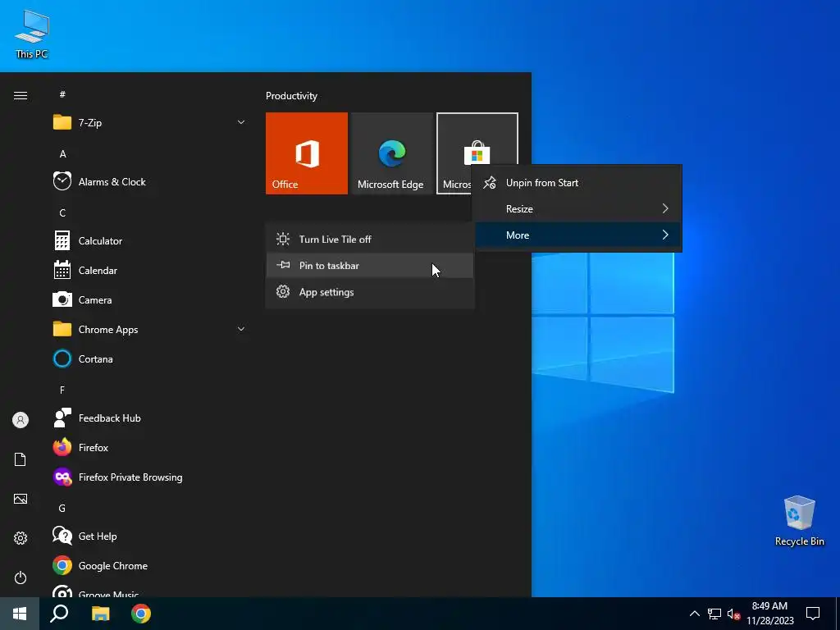840x630 pixels.
Task: Click the letter A section header
Action: [x=62, y=154]
